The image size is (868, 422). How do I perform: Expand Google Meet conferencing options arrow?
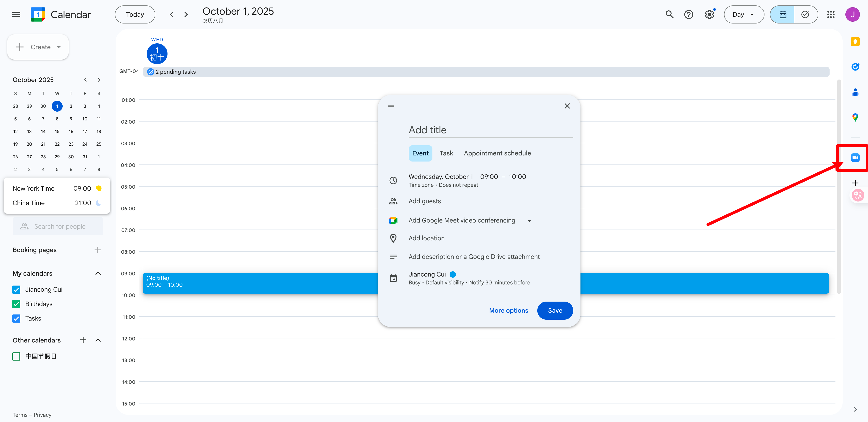(529, 220)
